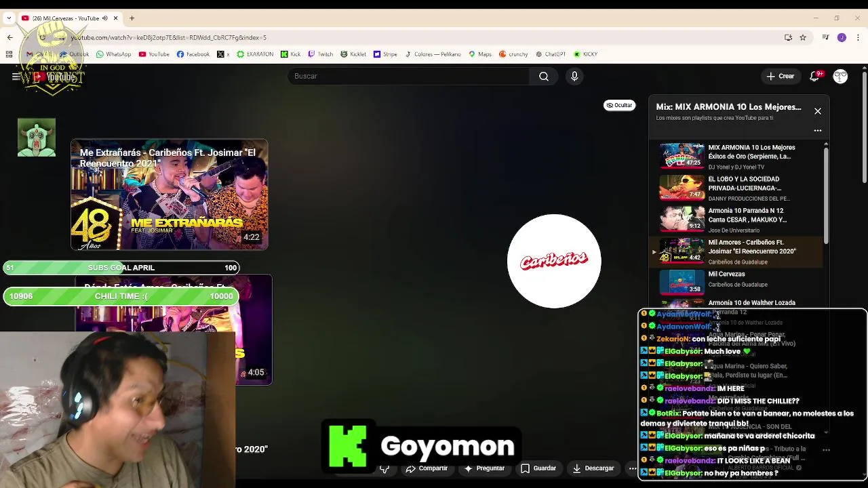Open Stripe bookmark
This screenshot has height=488, width=868.
(x=386, y=54)
